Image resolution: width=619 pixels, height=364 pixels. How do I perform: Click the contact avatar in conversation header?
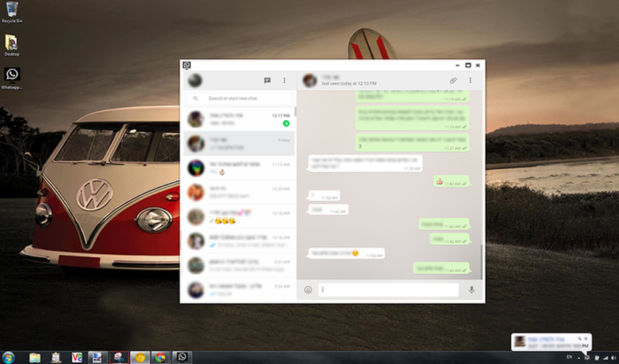310,81
